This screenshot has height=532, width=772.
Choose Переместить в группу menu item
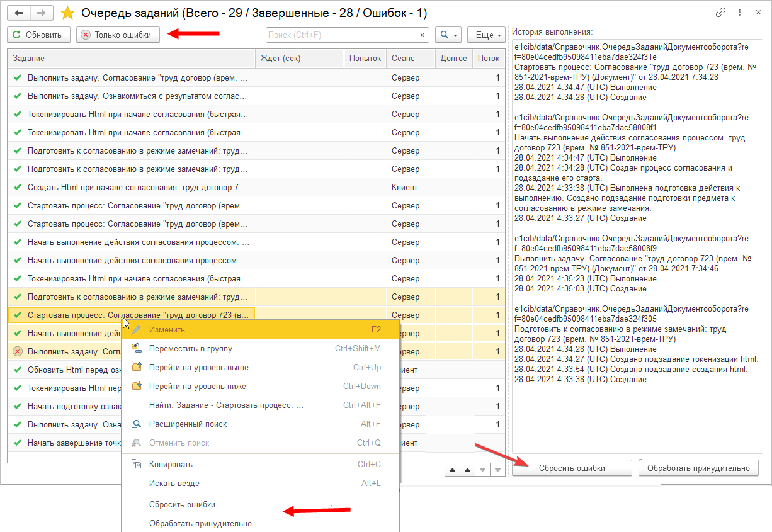pos(261,348)
